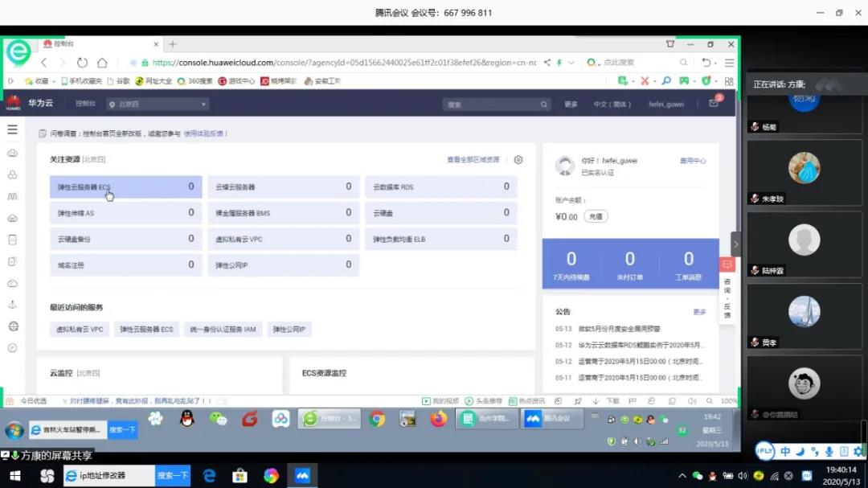Open Chrome icon in shared taskbar
868x488 pixels.
[x=378, y=420]
